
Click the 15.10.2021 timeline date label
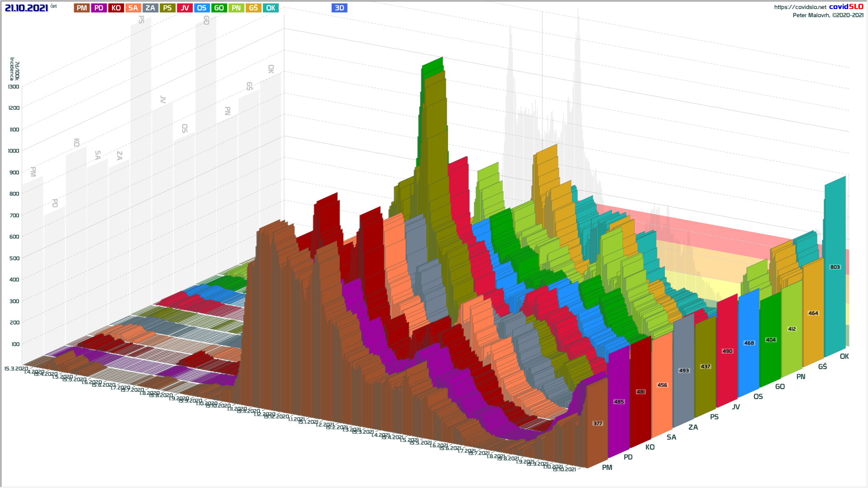[x=564, y=469]
